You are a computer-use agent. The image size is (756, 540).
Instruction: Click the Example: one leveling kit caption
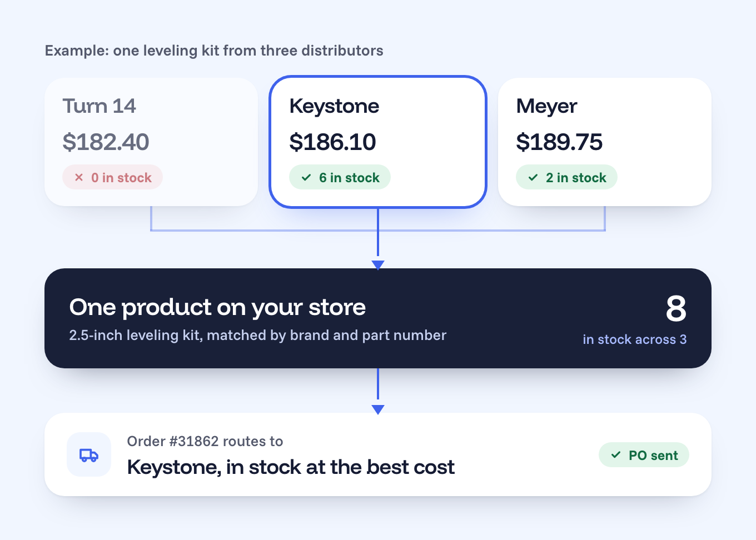[214, 51]
